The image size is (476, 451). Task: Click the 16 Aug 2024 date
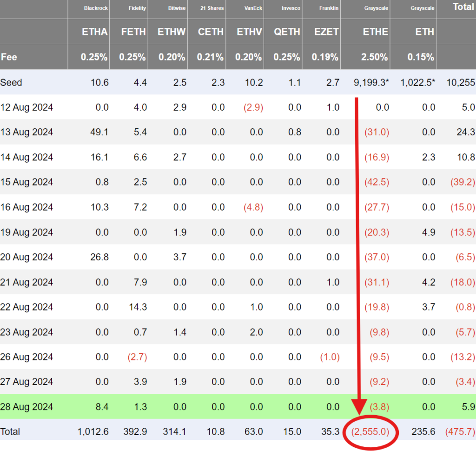tap(26, 207)
